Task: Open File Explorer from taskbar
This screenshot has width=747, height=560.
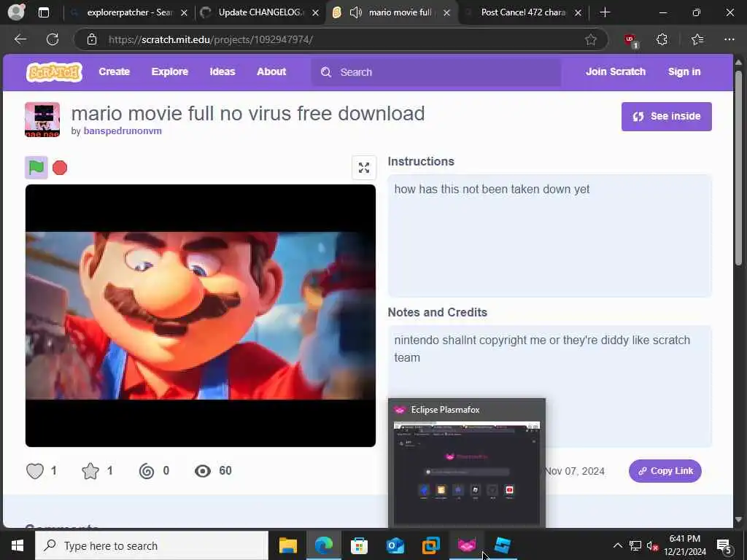Action: [287, 545]
